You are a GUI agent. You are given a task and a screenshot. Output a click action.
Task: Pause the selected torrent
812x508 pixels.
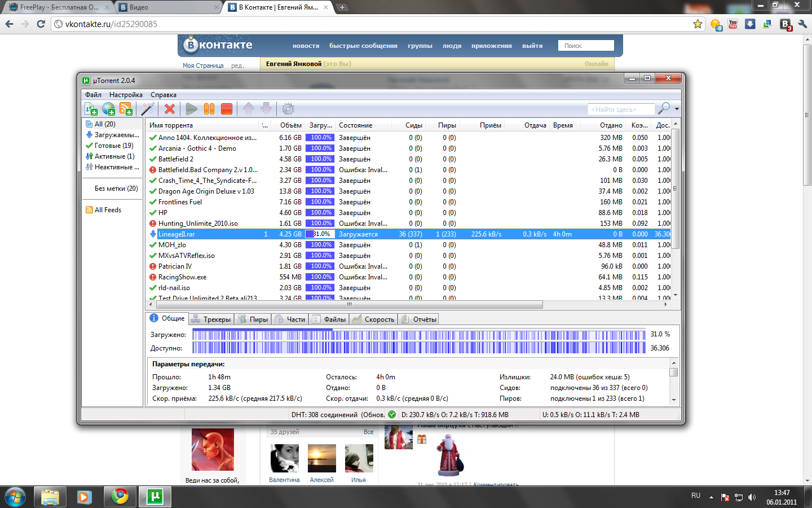click(209, 109)
